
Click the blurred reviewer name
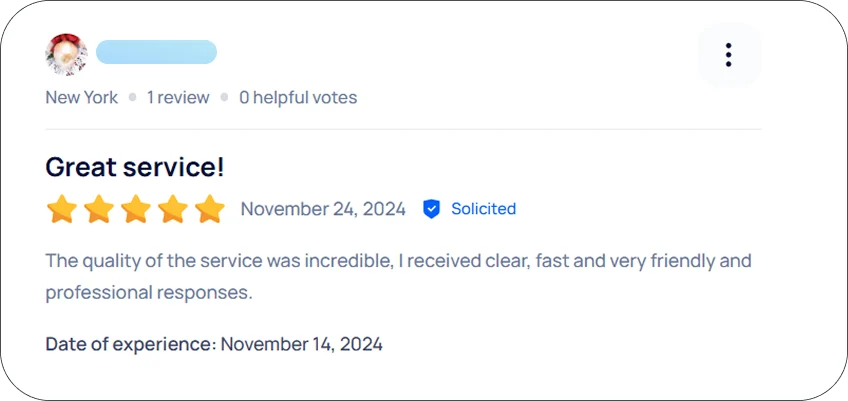(x=156, y=52)
